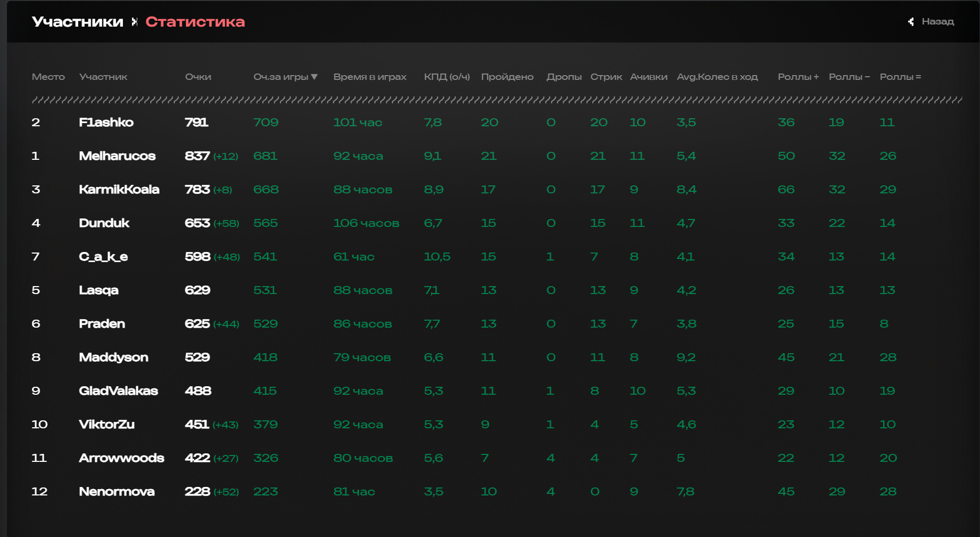The image size is (980, 537).
Task: Open participant C_a_k_e
Action: click(x=104, y=257)
